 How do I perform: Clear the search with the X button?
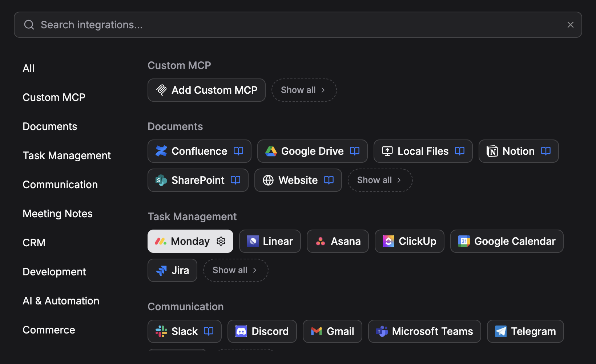click(570, 24)
